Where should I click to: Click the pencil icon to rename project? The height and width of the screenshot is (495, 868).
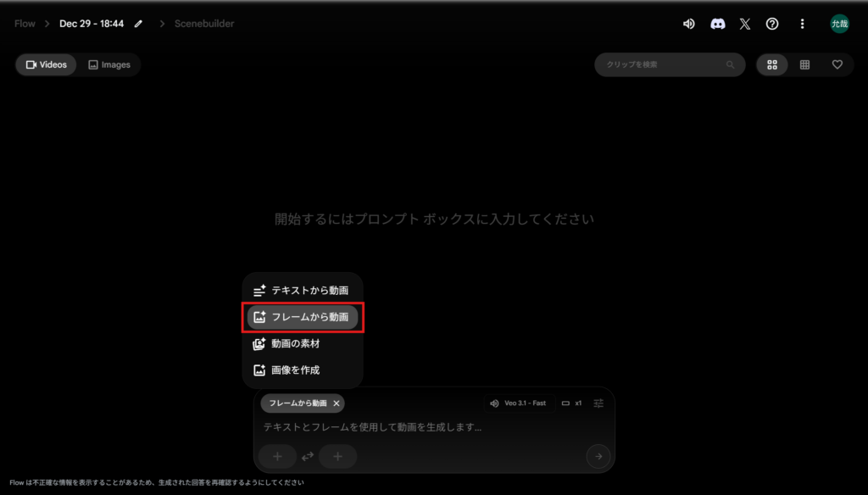pyautogui.click(x=138, y=24)
